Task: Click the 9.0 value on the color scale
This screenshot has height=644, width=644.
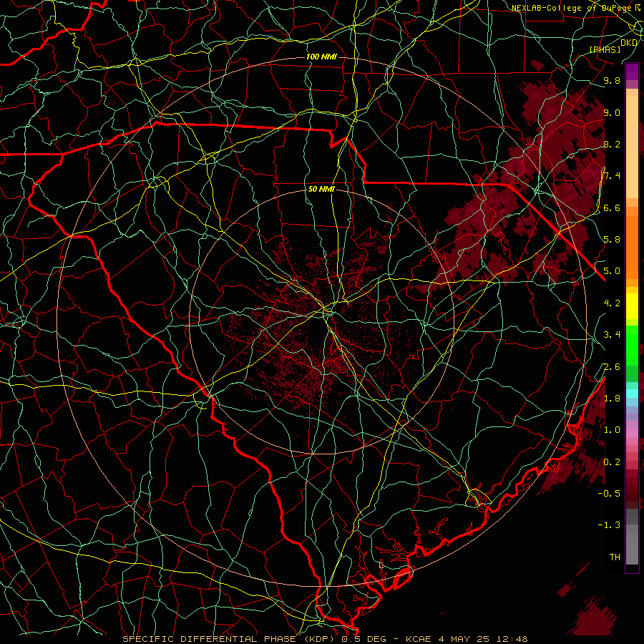Action: tap(612, 112)
